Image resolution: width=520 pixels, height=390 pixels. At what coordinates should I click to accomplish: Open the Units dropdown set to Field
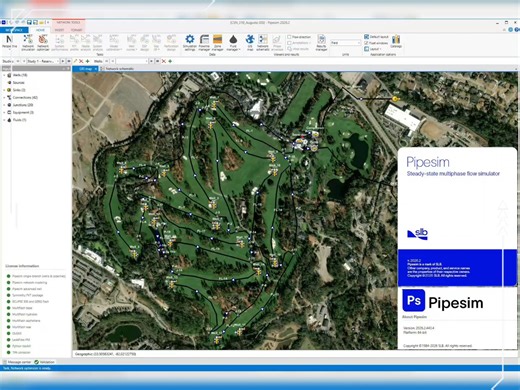tap(346, 43)
